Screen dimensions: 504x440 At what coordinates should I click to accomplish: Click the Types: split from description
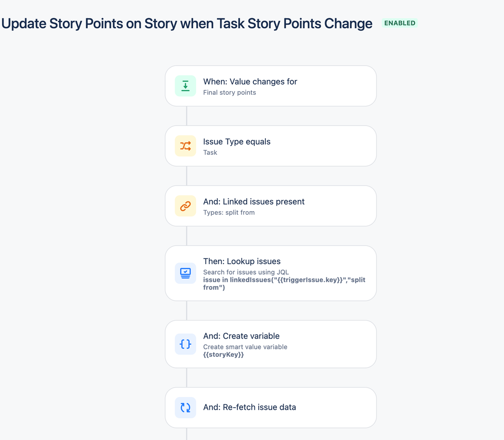pos(229,213)
